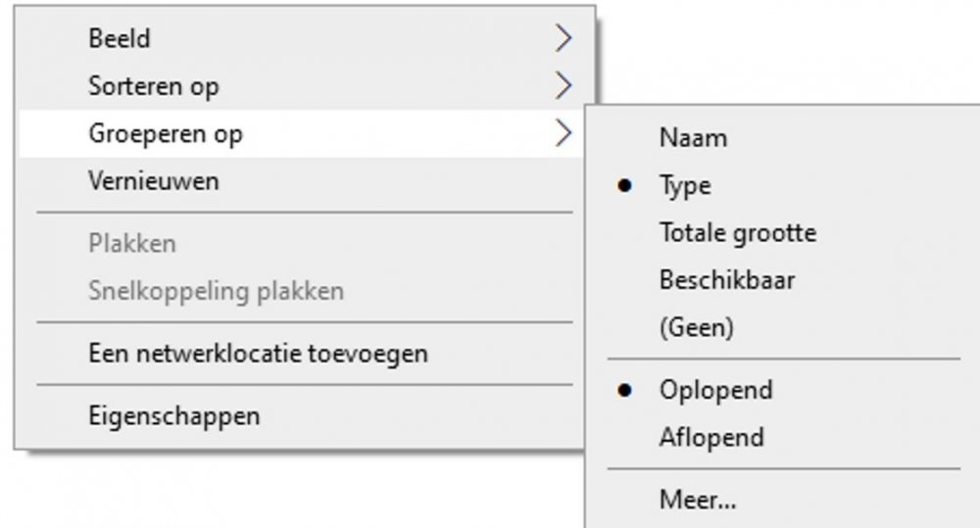Group items by Naam

pyautogui.click(x=693, y=138)
